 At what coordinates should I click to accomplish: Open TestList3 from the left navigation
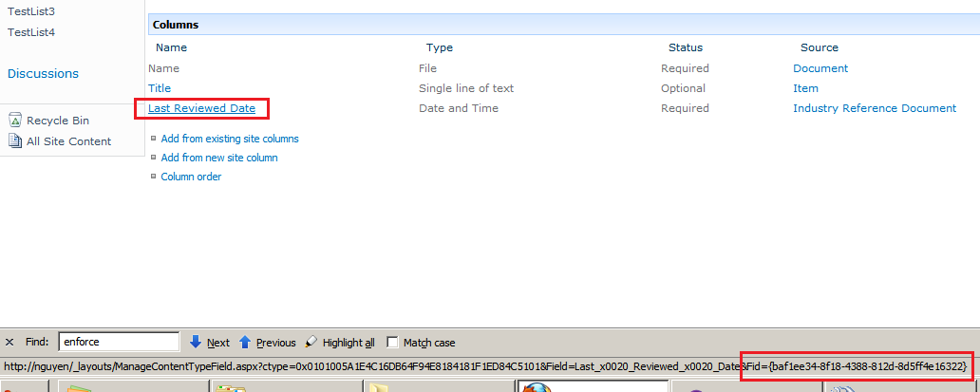point(31,11)
